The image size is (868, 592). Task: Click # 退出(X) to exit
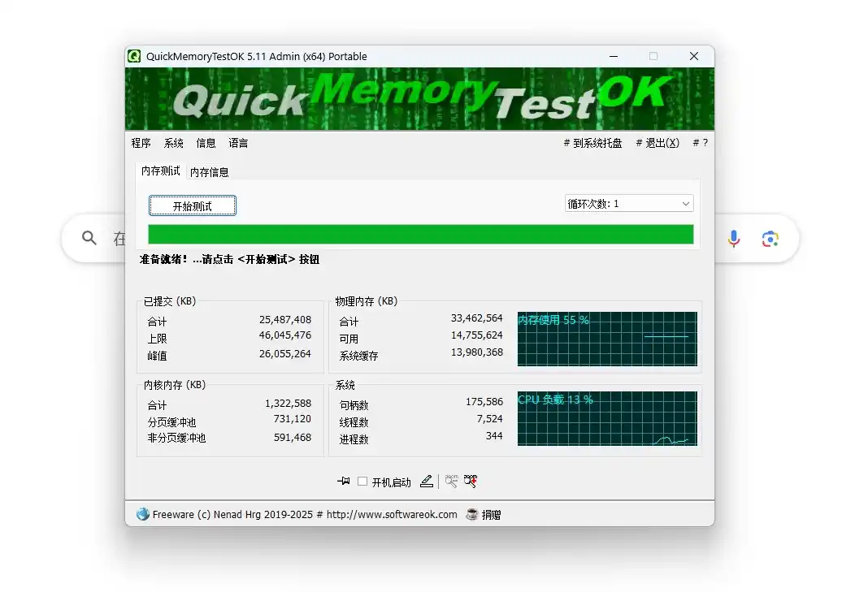pos(658,143)
